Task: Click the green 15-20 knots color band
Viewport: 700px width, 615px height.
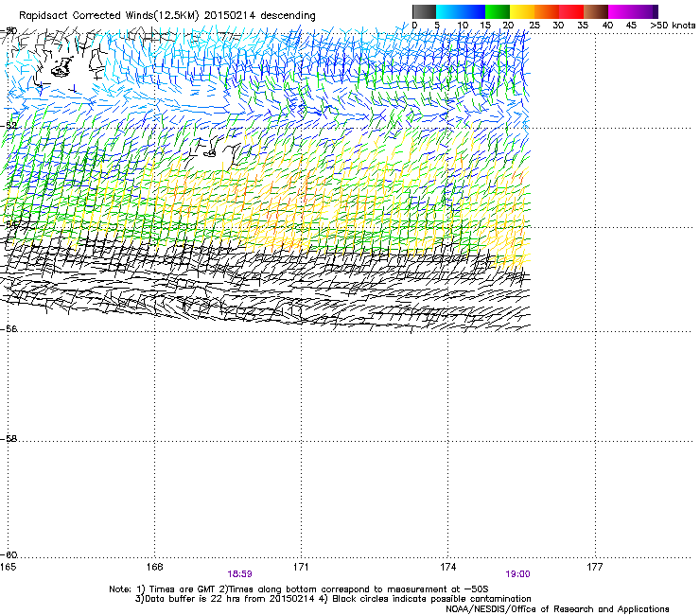Action: click(498, 11)
